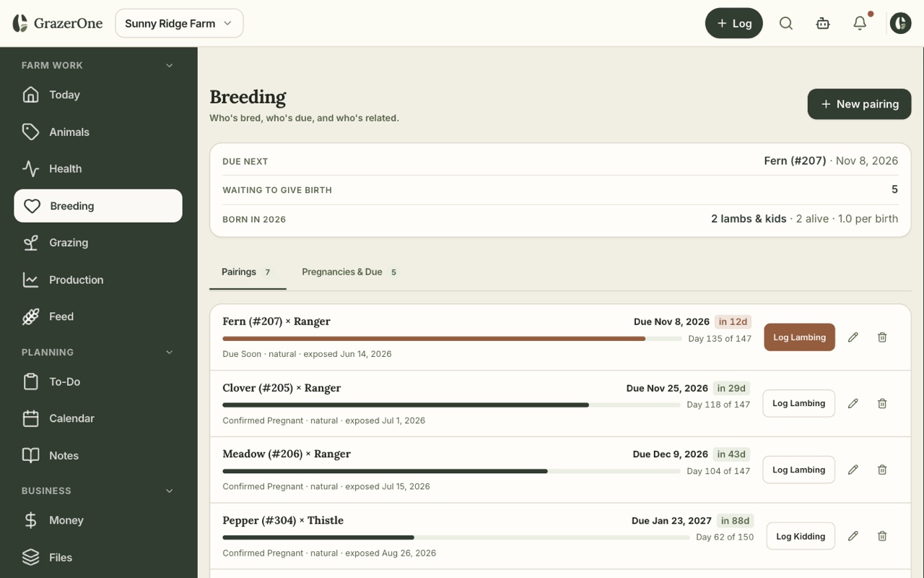
Task: Click the Log button in header
Action: [x=734, y=23]
